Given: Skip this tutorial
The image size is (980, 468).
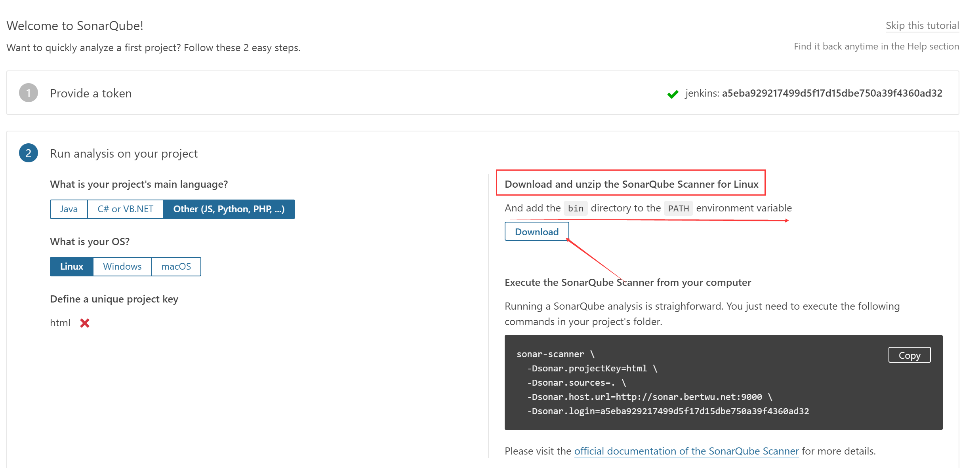Looking at the screenshot, I should (922, 25).
